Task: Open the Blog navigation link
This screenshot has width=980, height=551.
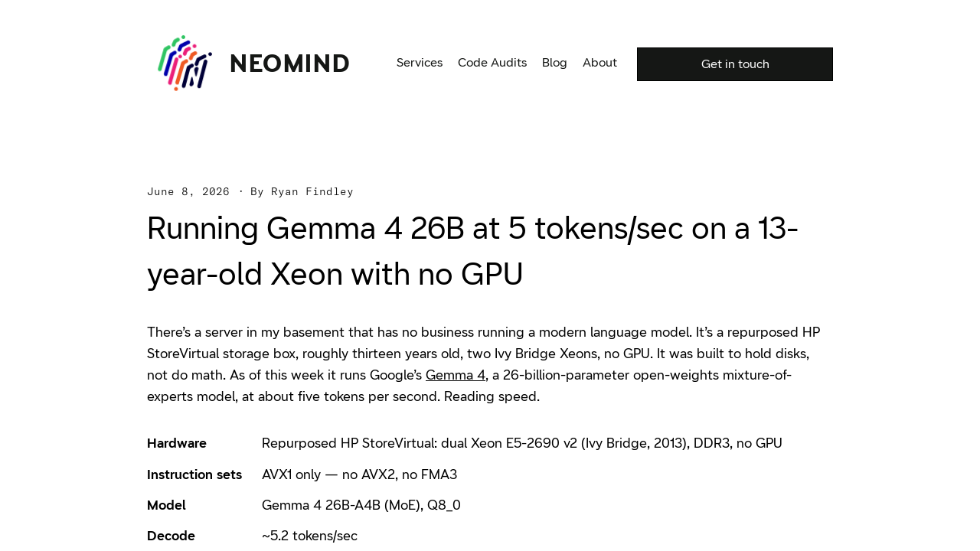Action: pos(554,63)
